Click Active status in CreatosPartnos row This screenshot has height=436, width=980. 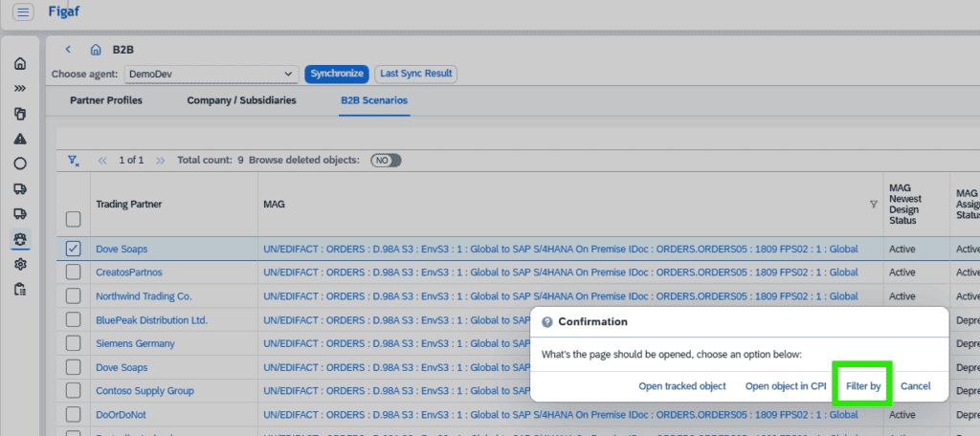[x=902, y=272]
